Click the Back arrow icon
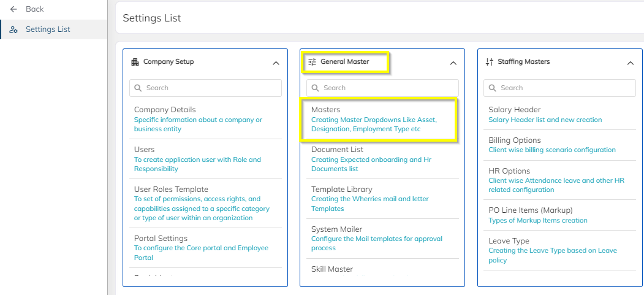The width and height of the screenshot is (644, 295). 13,9
